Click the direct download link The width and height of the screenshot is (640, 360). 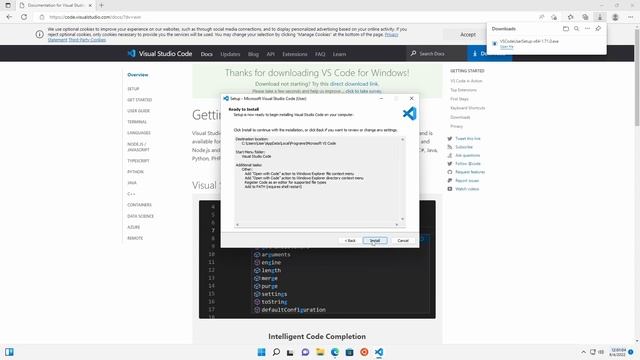354,84
